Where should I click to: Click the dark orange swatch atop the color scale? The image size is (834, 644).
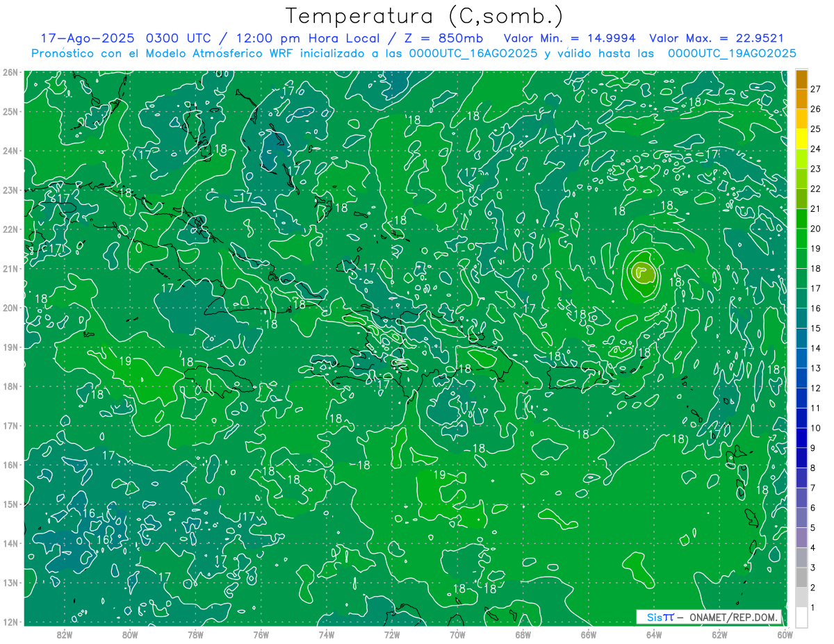[801, 80]
